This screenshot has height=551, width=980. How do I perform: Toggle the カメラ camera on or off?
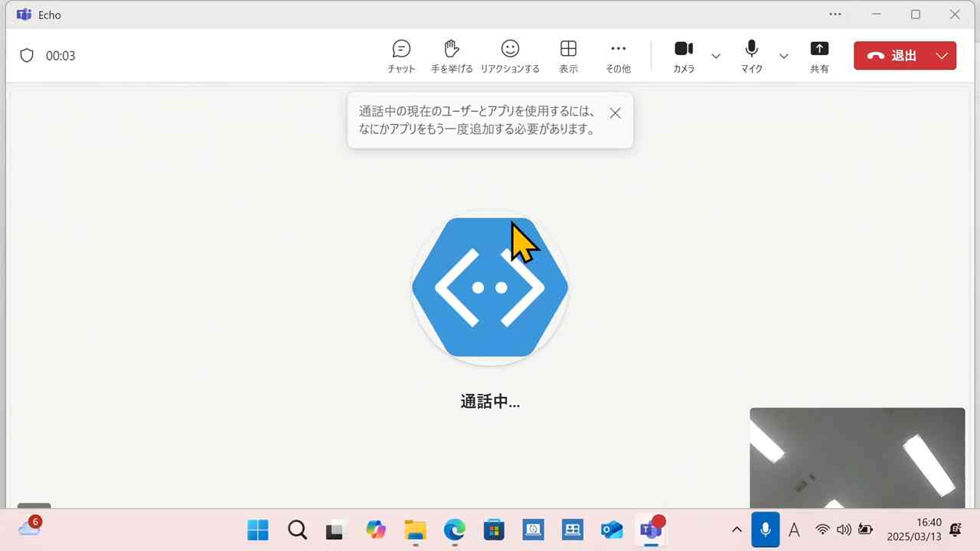click(x=684, y=55)
